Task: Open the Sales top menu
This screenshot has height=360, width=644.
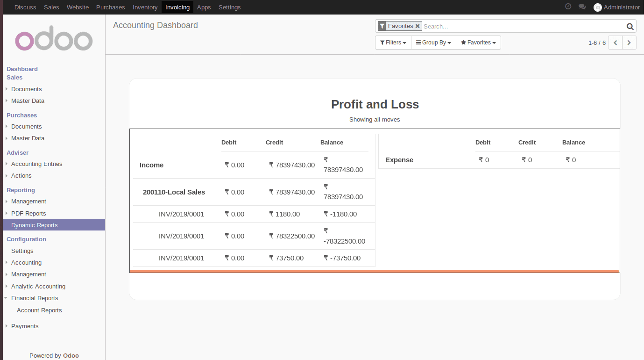Action: point(51,7)
